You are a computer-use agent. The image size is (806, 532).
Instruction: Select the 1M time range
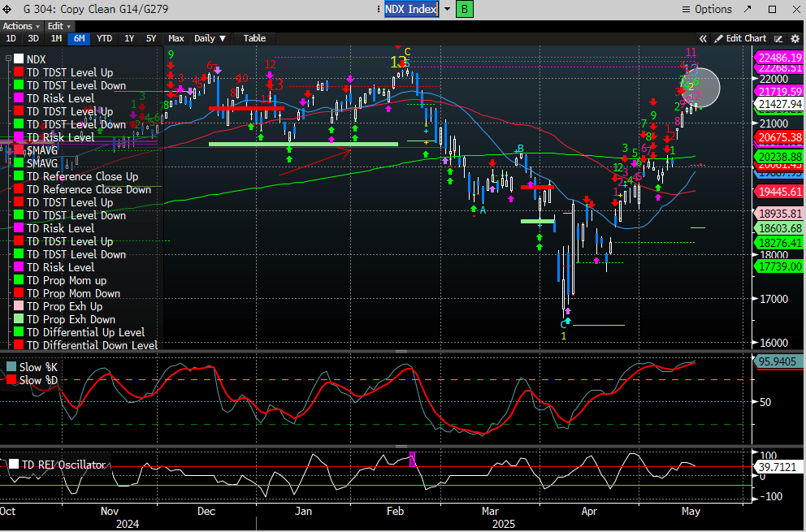click(x=56, y=38)
